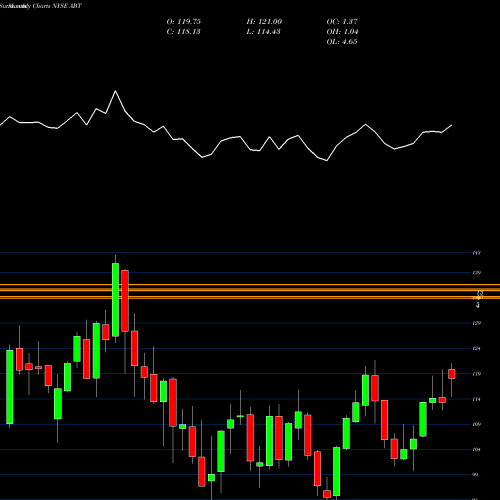This screenshot has height=500, width=500.
Task: Click the 147 price axis label
Action: (477, 253)
